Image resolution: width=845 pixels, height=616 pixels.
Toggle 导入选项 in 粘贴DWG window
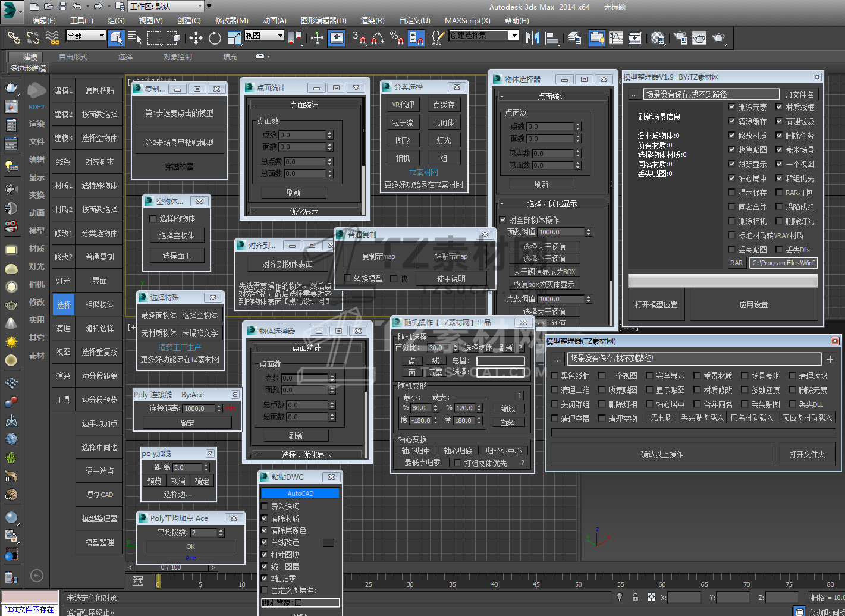point(265,507)
